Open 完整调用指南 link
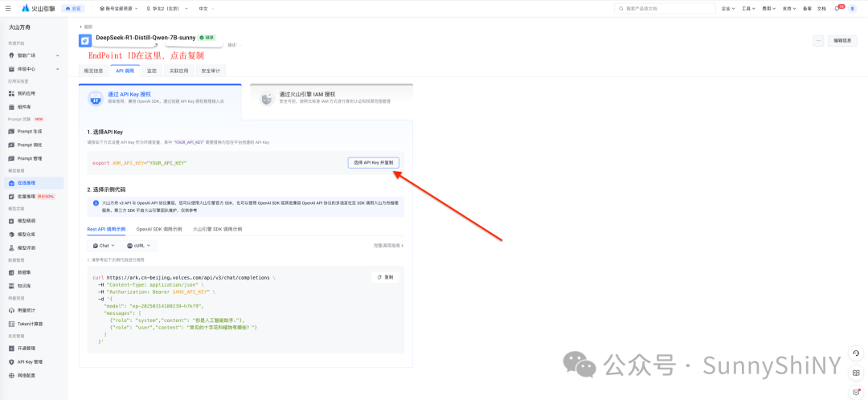This screenshot has width=868, height=400. pyautogui.click(x=389, y=245)
